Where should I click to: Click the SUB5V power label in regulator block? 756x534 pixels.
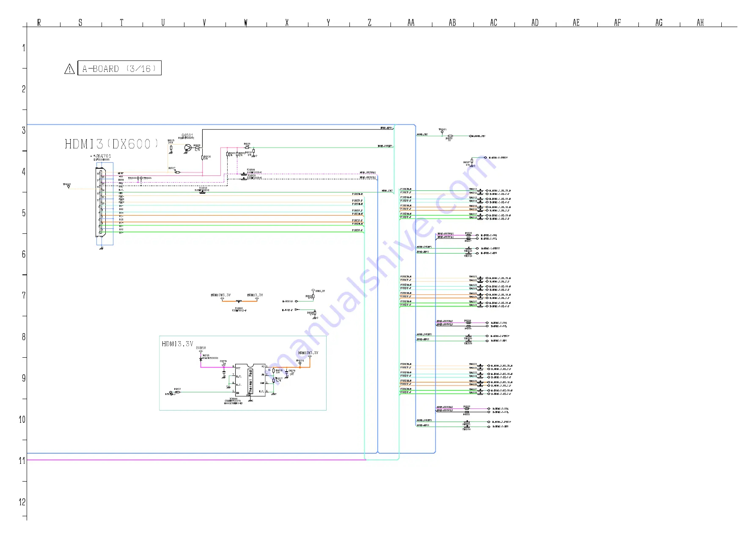pyautogui.click(x=201, y=348)
